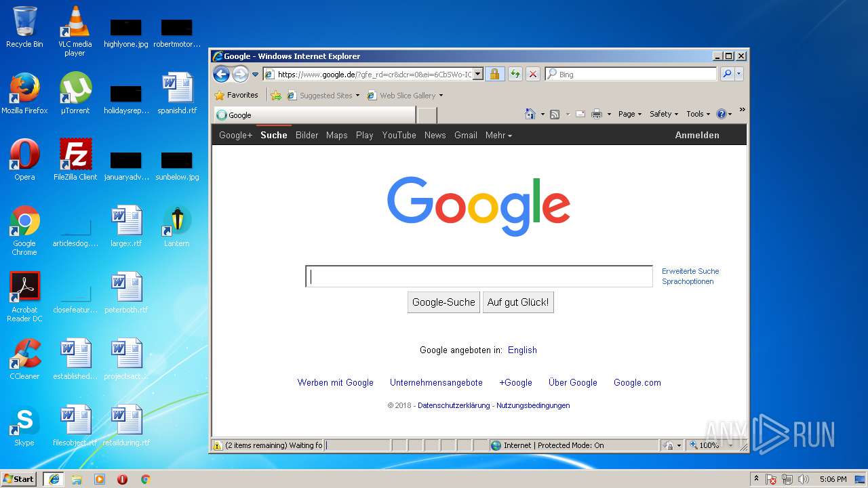This screenshot has width=868, height=488.
Task: Open Datenschutzerklärung link
Action: [454, 405]
